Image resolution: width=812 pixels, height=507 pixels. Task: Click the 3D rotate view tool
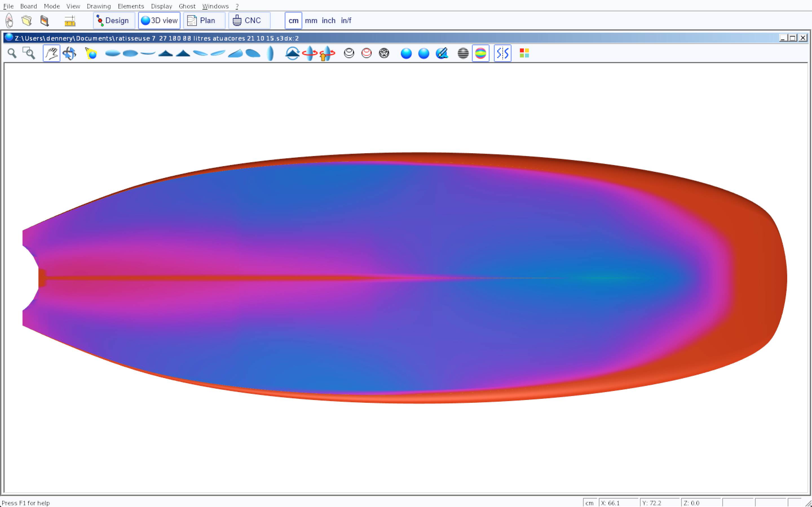[x=69, y=53]
